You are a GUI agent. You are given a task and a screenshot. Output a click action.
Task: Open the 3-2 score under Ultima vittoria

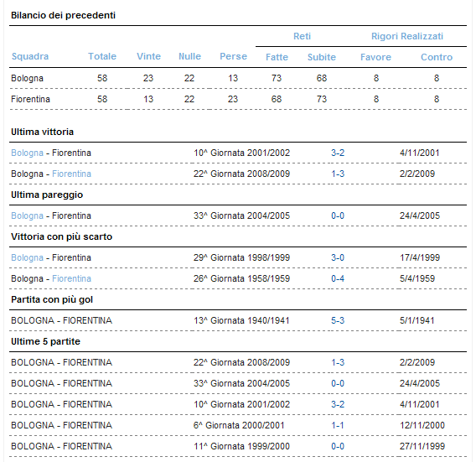click(338, 153)
